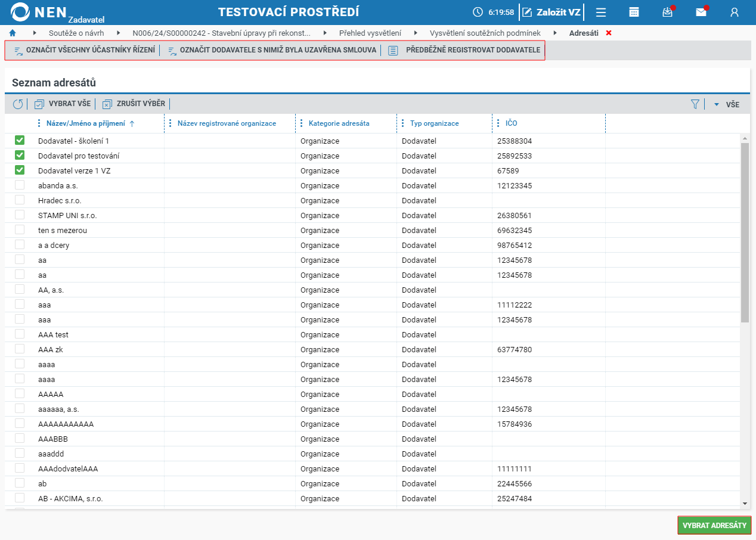This screenshot has width=756, height=540.
Task: Select the aaaaaa, a.s. row name
Action: (58, 409)
